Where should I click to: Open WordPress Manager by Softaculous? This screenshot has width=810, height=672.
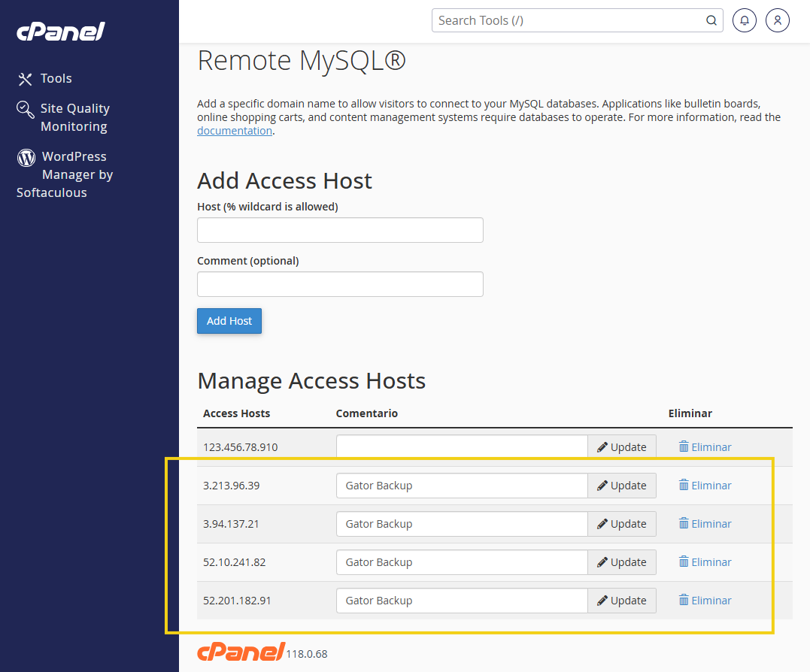coord(65,174)
